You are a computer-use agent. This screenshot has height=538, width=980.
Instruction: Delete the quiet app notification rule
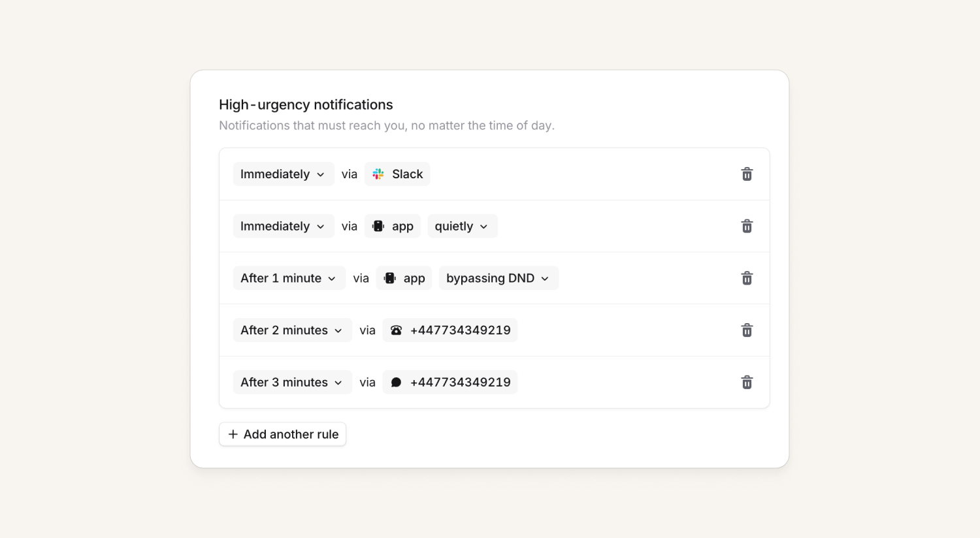coord(747,227)
